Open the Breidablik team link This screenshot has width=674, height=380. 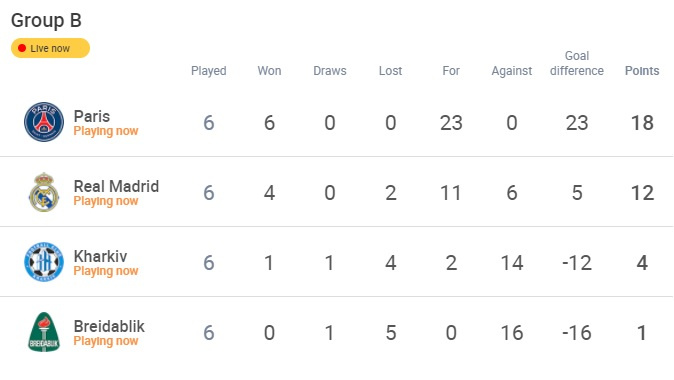click(109, 326)
